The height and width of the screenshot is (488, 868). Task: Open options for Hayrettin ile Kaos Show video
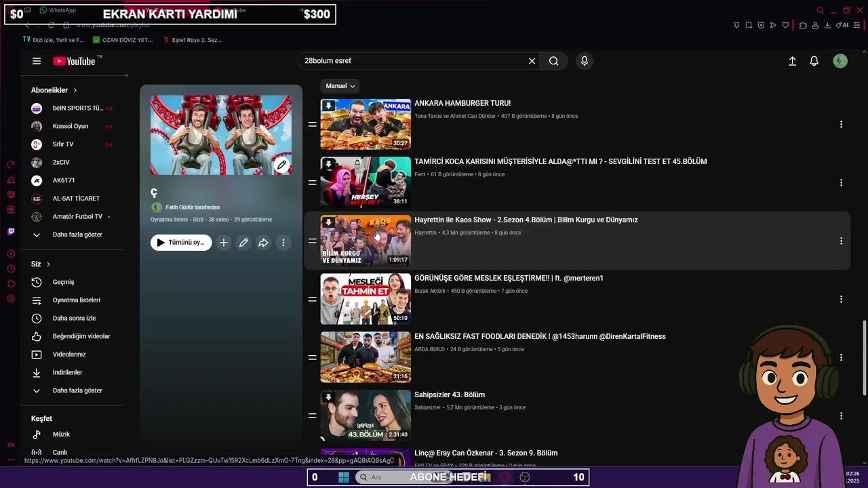(x=841, y=241)
